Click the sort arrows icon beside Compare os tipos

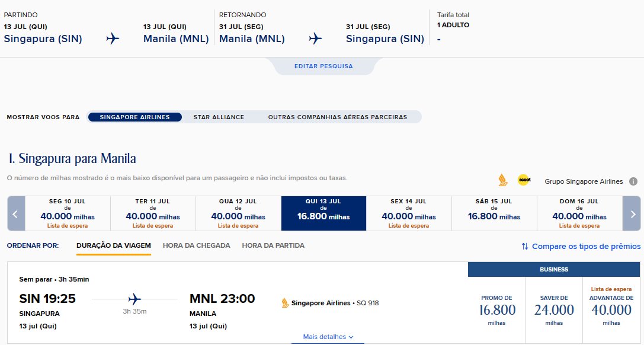[x=525, y=247]
